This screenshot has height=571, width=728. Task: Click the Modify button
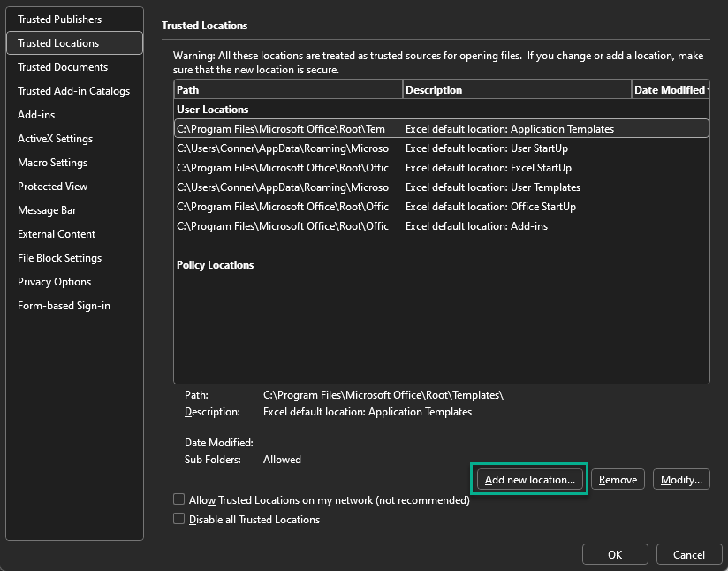coord(681,480)
